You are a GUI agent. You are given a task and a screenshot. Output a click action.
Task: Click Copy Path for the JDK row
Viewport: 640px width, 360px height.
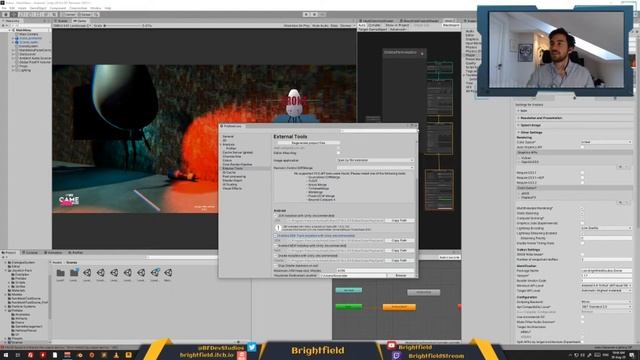[400, 220]
